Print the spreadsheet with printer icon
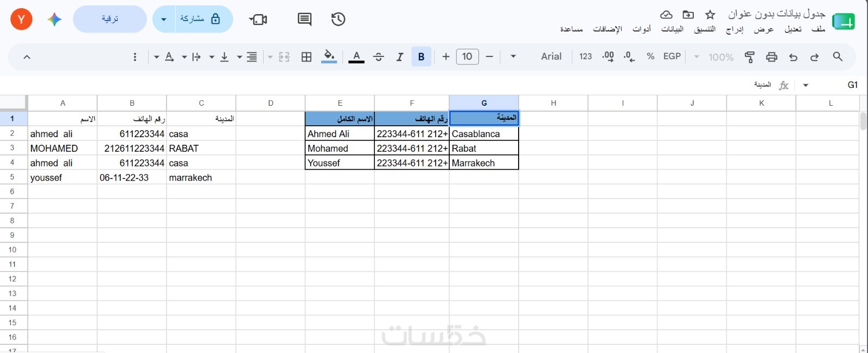Screen dimensions: 868x353 771,57
